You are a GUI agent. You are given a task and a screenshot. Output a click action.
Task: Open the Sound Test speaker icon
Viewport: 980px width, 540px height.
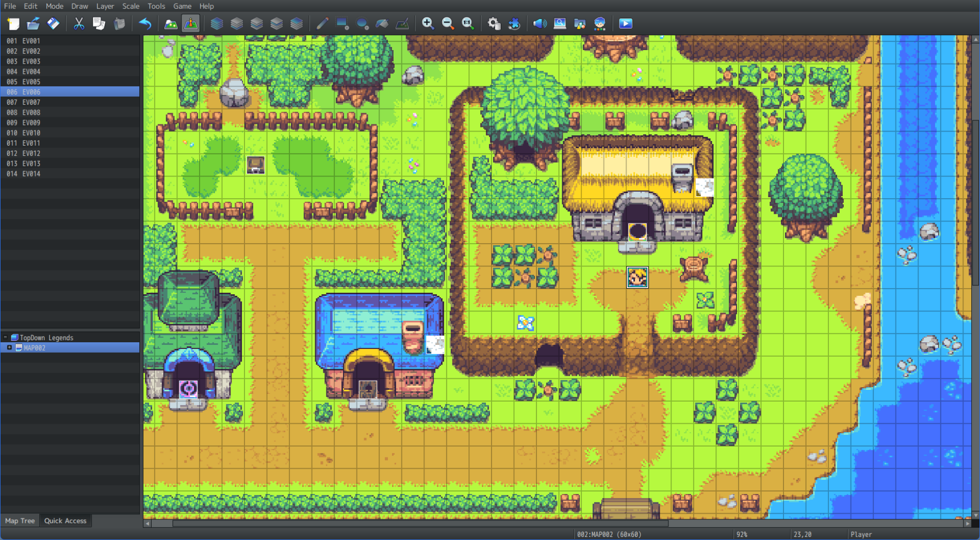[540, 23]
